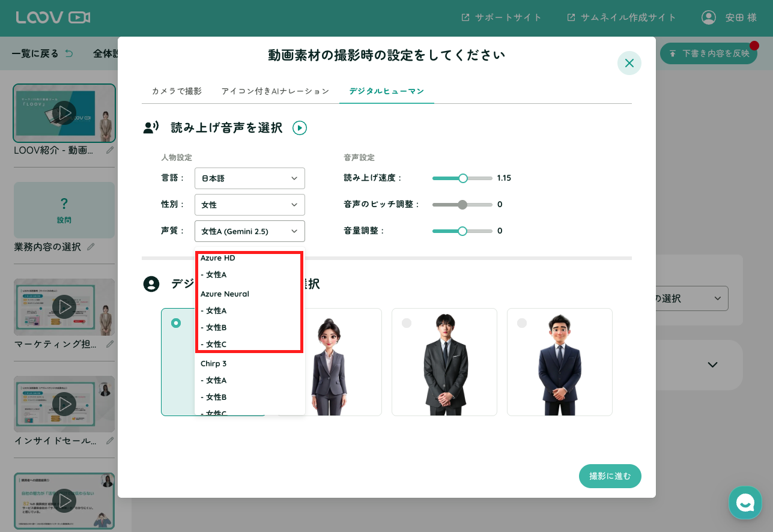Click the 安田 様 user name
Viewport: 773px width, 532px height.
tap(741, 17)
